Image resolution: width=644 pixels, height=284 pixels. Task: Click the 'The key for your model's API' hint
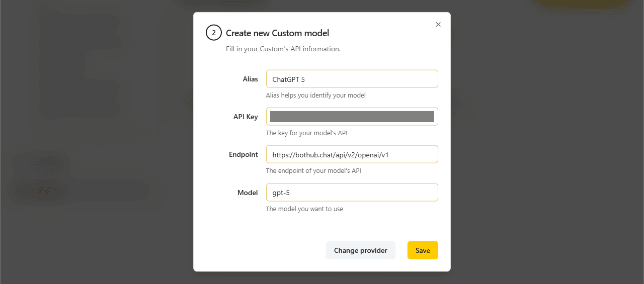click(306, 133)
